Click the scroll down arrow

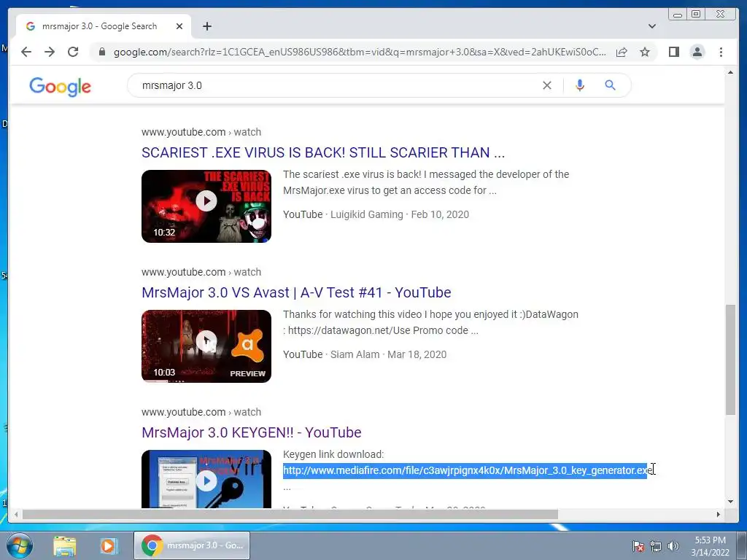coord(730,502)
